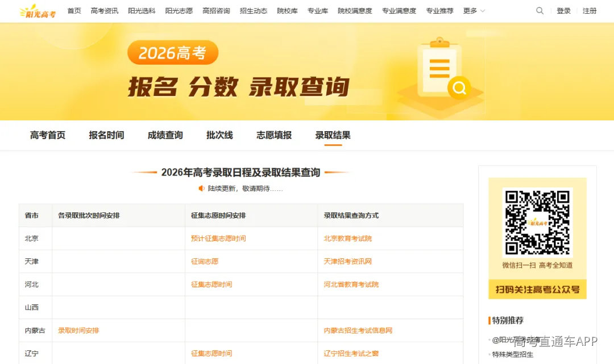Image resolution: width=614 pixels, height=364 pixels.
Task: Click the 阳光高考 site logo
Action: click(38, 11)
